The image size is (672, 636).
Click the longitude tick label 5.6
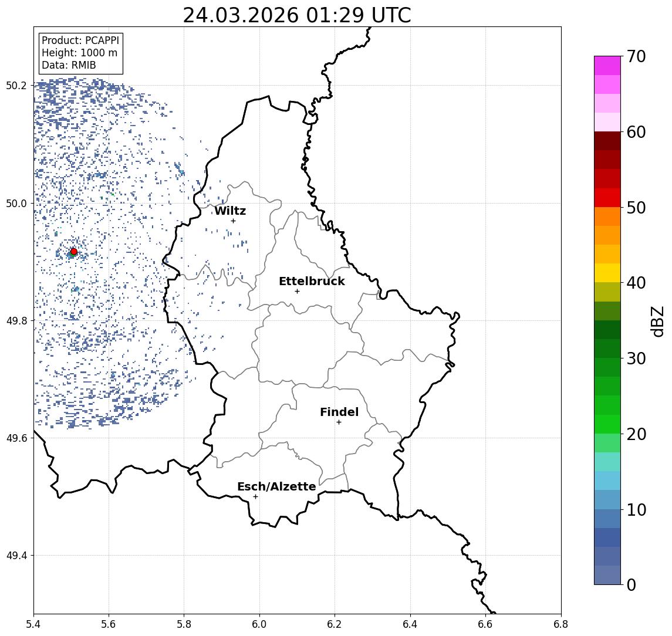(109, 624)
